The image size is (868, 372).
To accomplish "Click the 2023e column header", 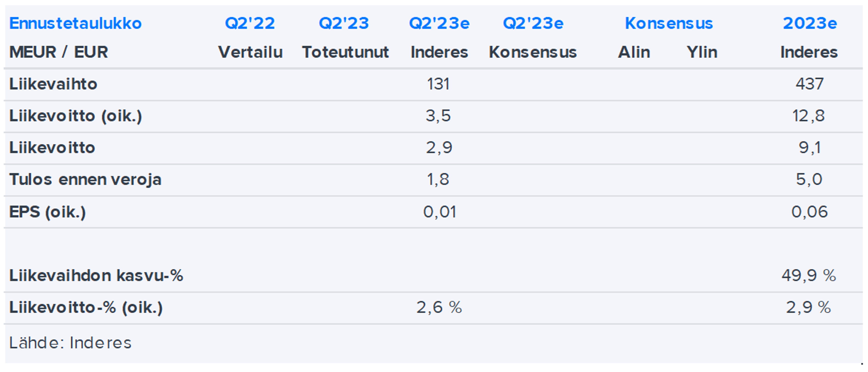I will 809,24.
